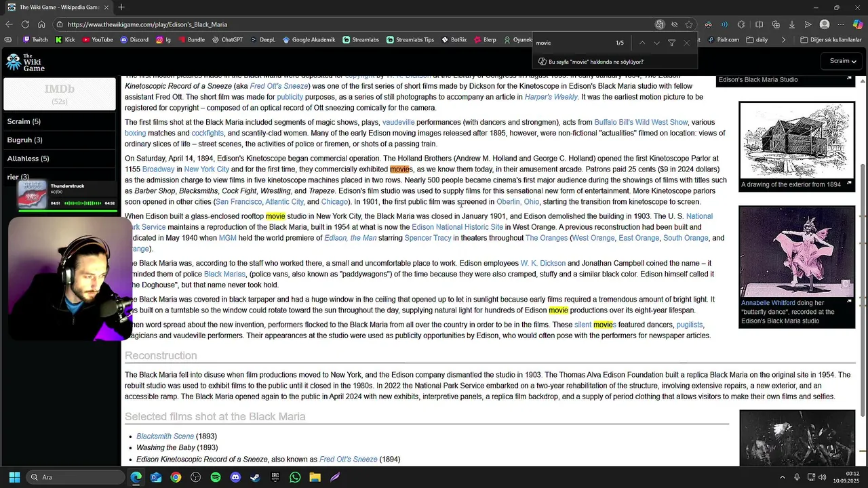Open the Twitch bookmark
868x488 pixels.
pos(35,40)
